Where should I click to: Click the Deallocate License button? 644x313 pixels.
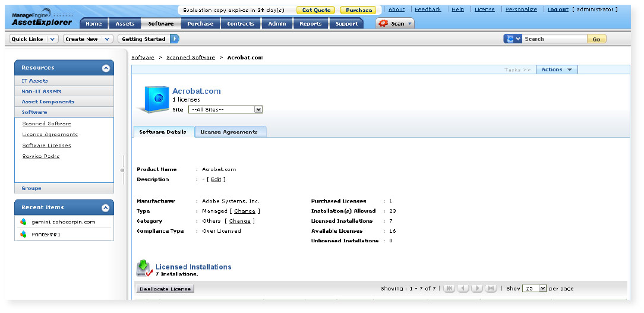(x=165, y=289)
